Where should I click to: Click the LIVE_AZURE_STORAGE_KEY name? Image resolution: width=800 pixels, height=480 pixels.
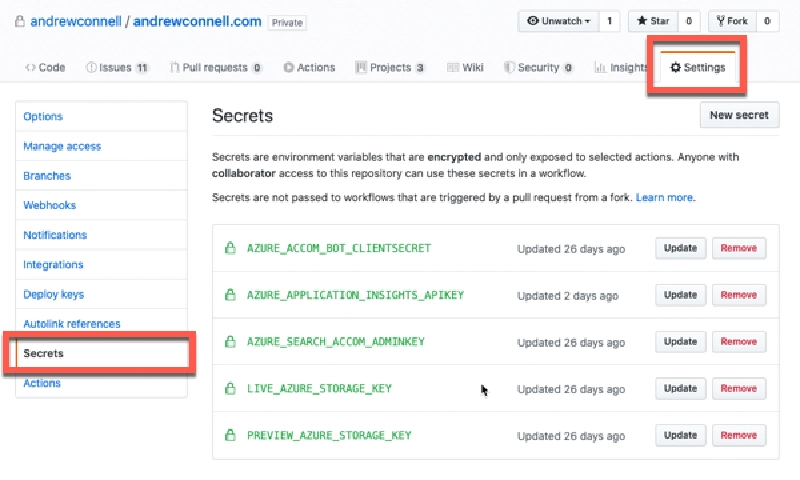pos(319,388)
